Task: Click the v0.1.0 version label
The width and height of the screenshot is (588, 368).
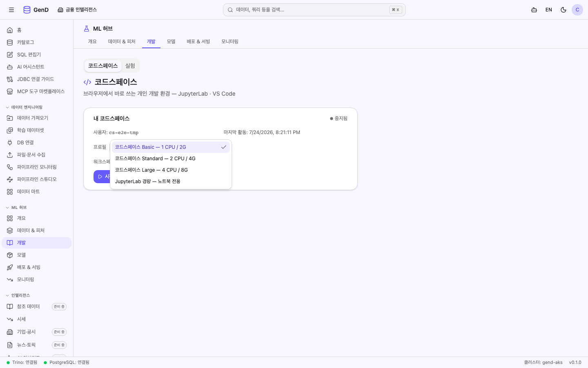Action: point(575,362)
